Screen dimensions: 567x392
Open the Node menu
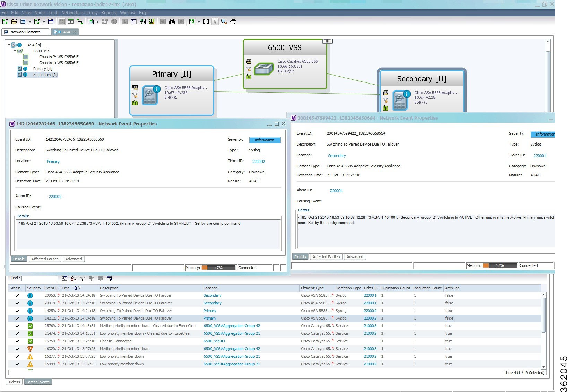tap(40, 13)
